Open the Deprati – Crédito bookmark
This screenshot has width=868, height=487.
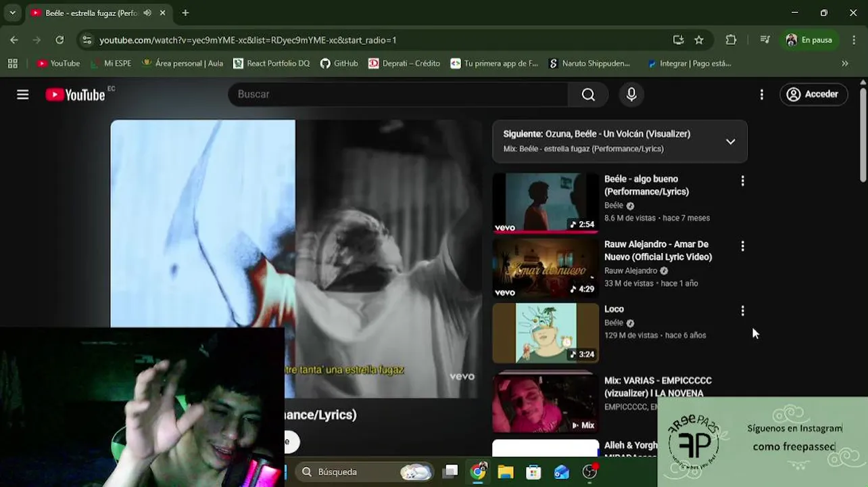pos(404,64)
